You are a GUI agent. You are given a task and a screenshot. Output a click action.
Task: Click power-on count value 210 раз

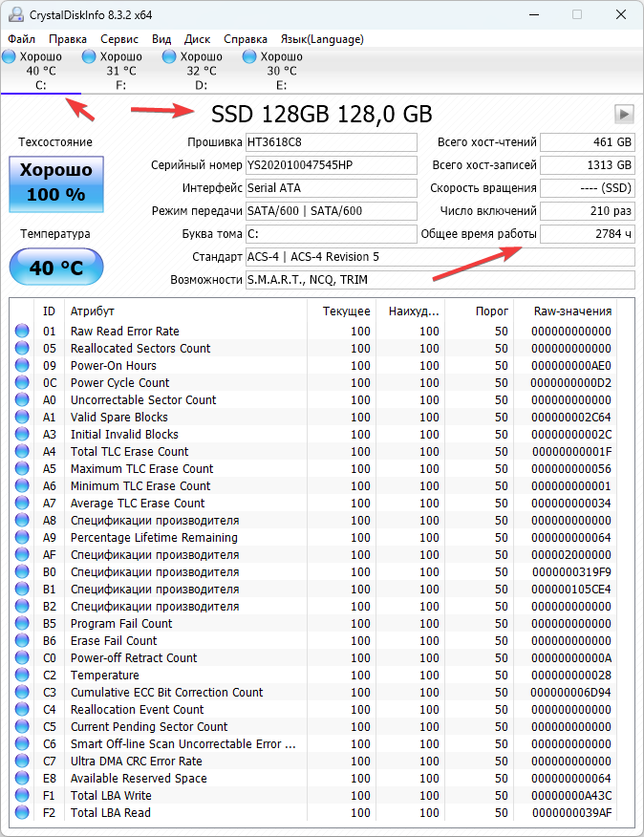click(588, 211)
